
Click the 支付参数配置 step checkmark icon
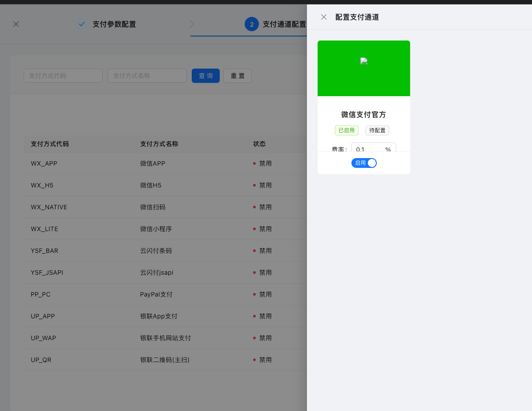click(82, 24)
